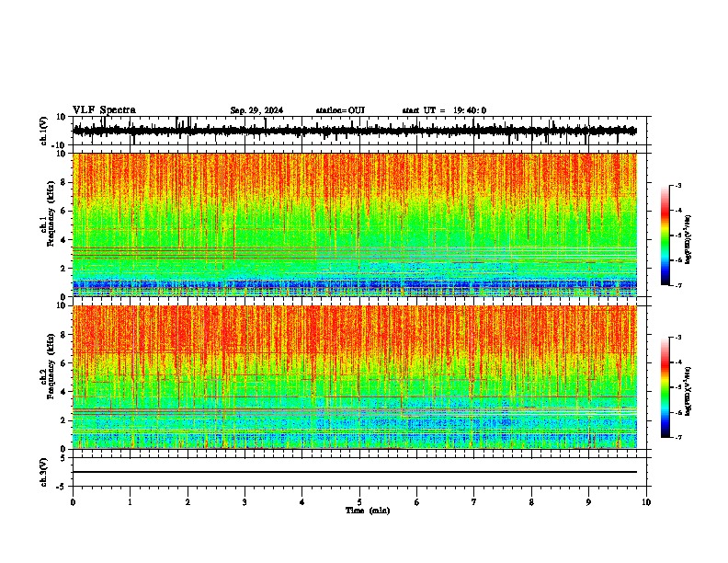This screenshot has width=728, height=563.
Task: Click time axis tick label "6"
Action: [417, 502]
